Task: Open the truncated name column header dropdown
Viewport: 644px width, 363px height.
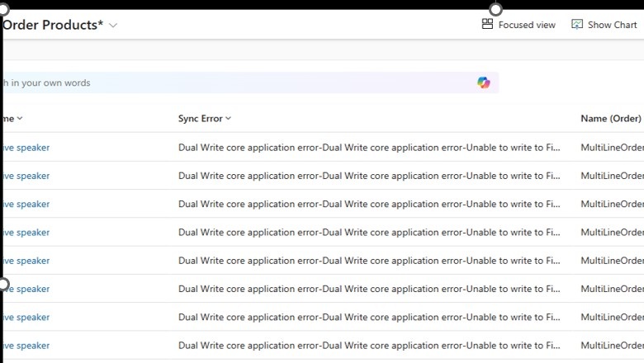Action: coord(20,119)
